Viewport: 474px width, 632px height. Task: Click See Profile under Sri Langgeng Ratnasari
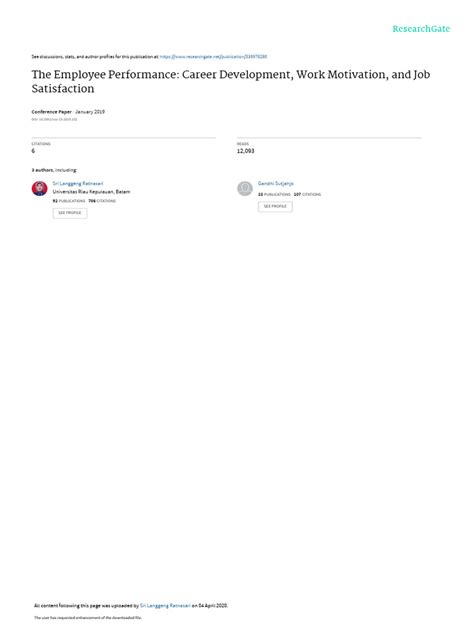70,213
